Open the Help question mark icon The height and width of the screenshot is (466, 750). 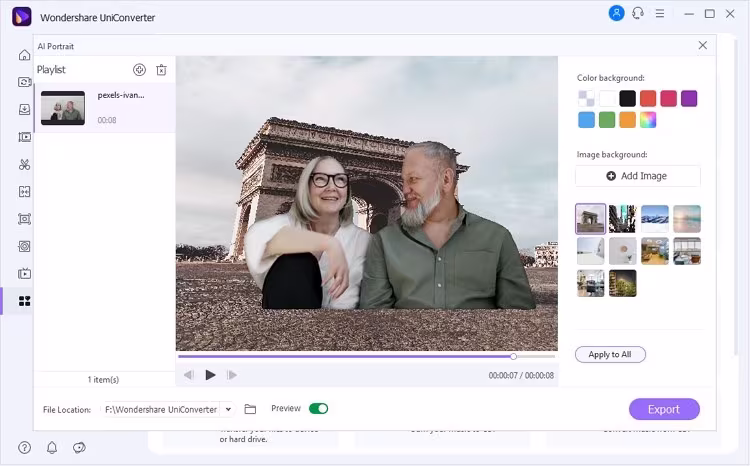(24, 447)
